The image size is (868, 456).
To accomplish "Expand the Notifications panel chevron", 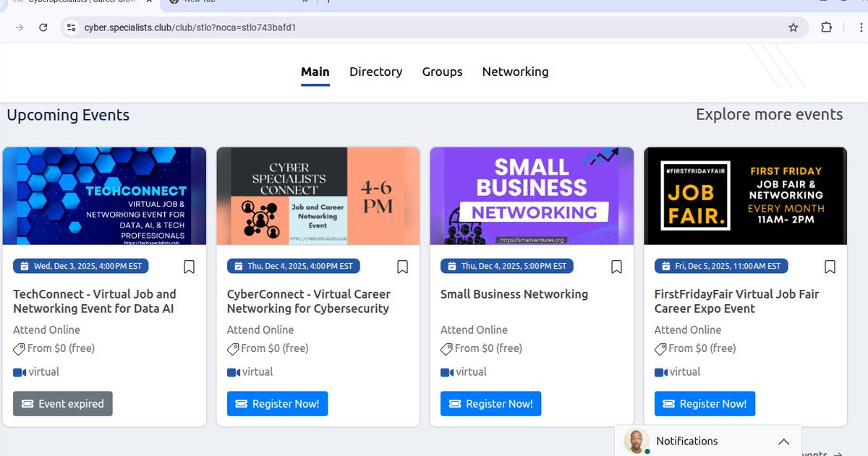I will pyautogui.click(x=783, y=442).
